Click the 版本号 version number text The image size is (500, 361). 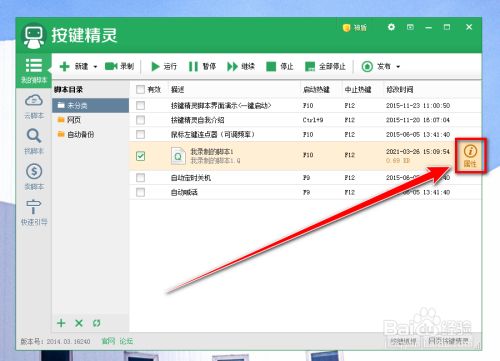55,341
